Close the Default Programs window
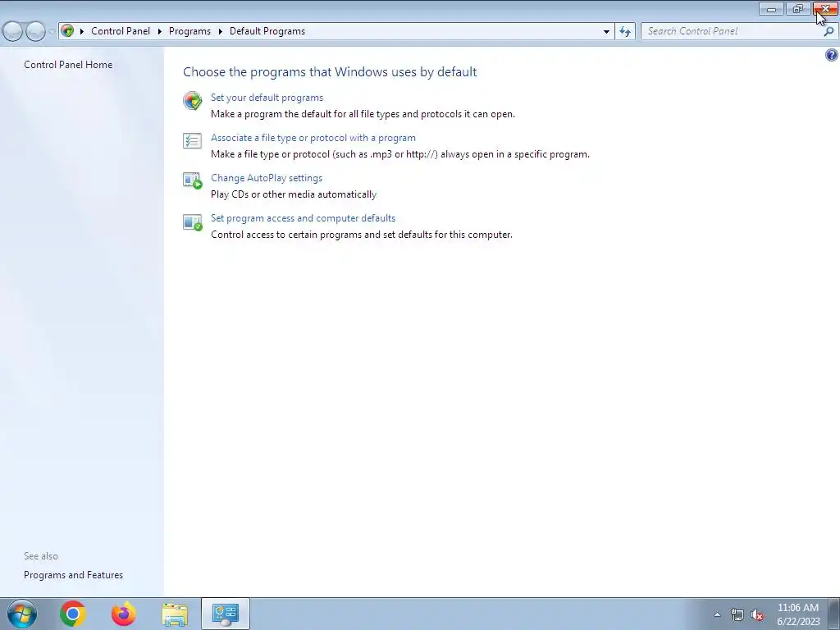 (825, 8)
